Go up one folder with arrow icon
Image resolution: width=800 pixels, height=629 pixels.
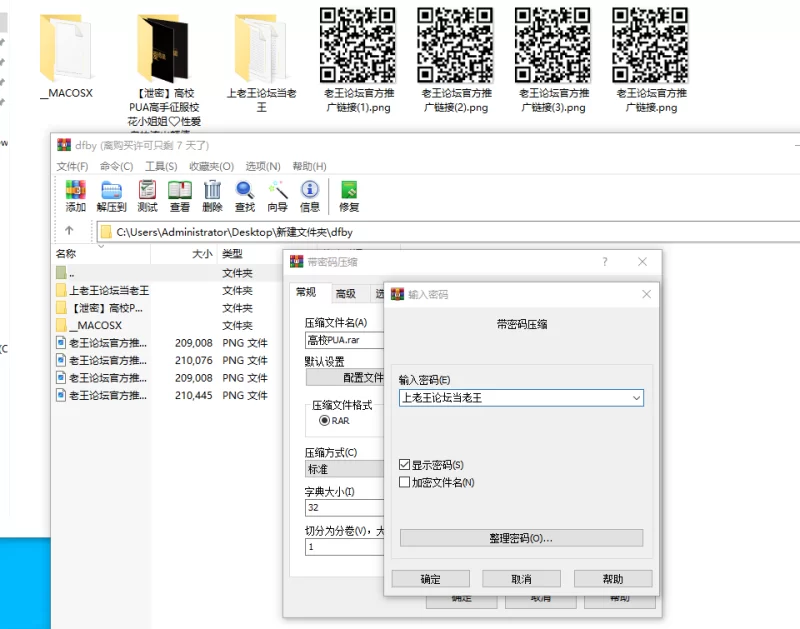coord(69,231)
